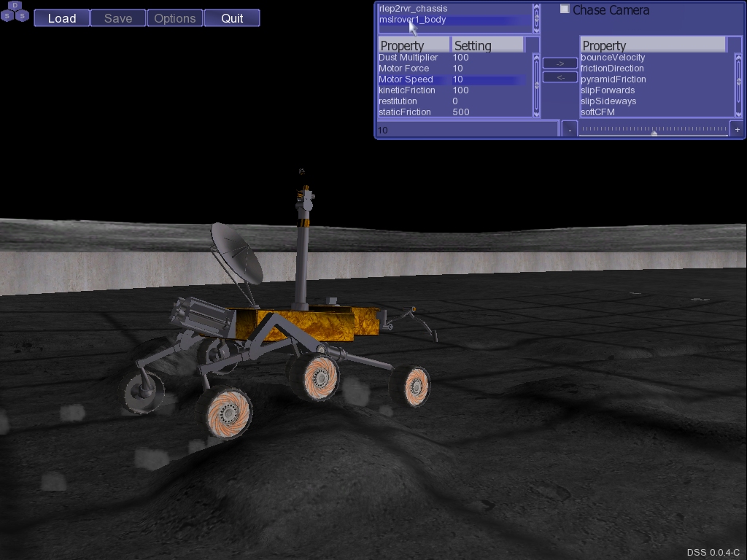Click the Motor Force setting value 10
This screenshot has height=560, width=747.
[458, 68]
